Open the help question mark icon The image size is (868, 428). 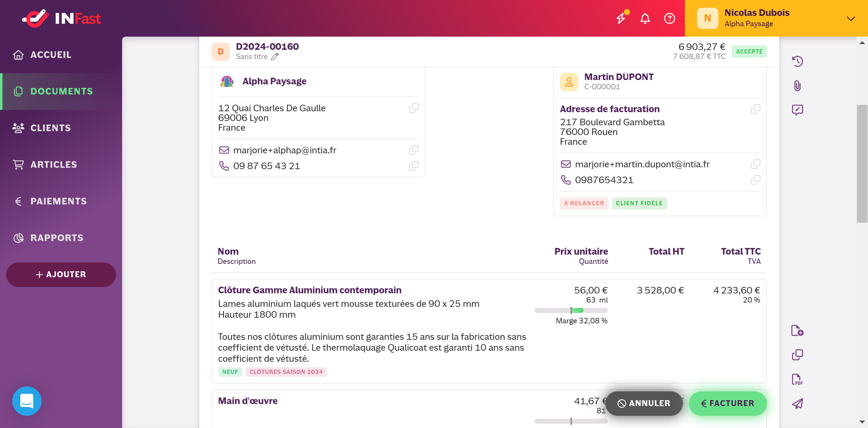tap(669, 18)
